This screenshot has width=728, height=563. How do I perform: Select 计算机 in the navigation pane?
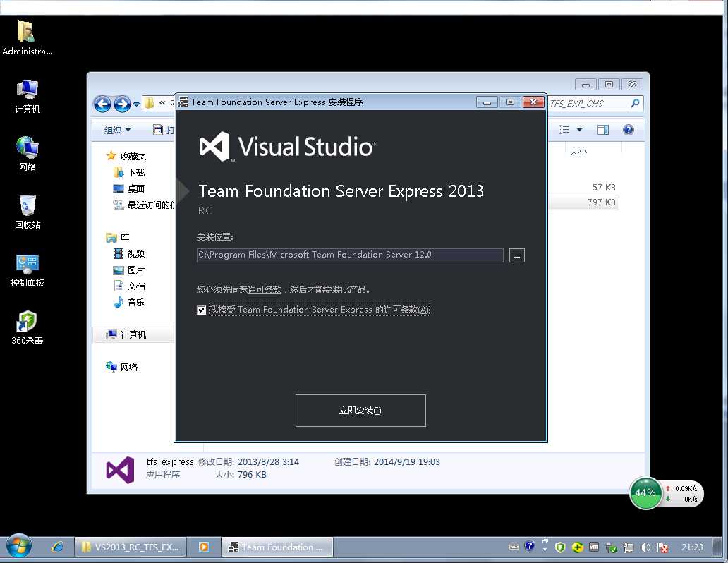click(x=133, y=334)
